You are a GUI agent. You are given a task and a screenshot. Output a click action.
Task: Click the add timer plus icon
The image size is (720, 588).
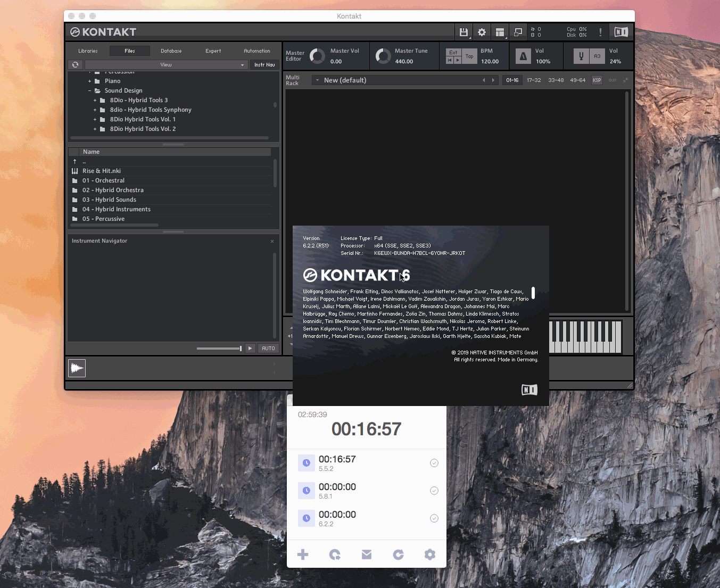point(303,555)
